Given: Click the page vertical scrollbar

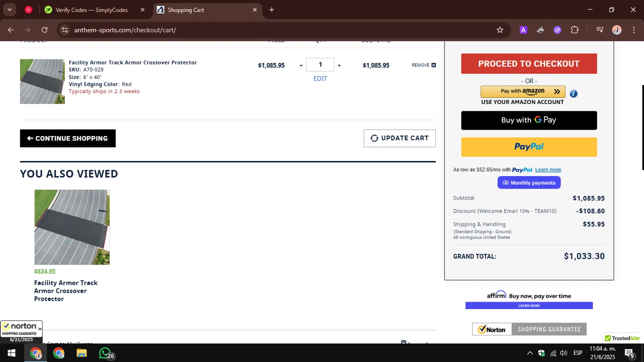Looking at the screenshot, I should [x=642, y=127].
